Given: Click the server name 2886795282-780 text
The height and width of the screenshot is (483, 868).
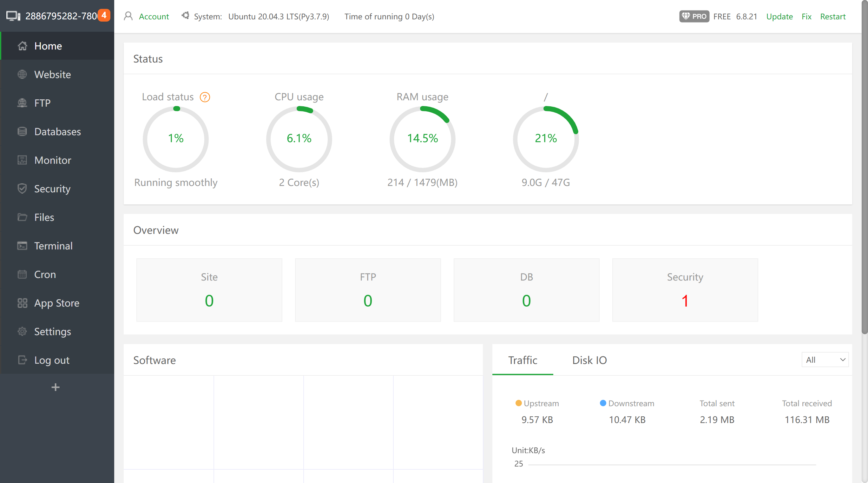Looking at the screenshot, I should (x=61, y=16).
